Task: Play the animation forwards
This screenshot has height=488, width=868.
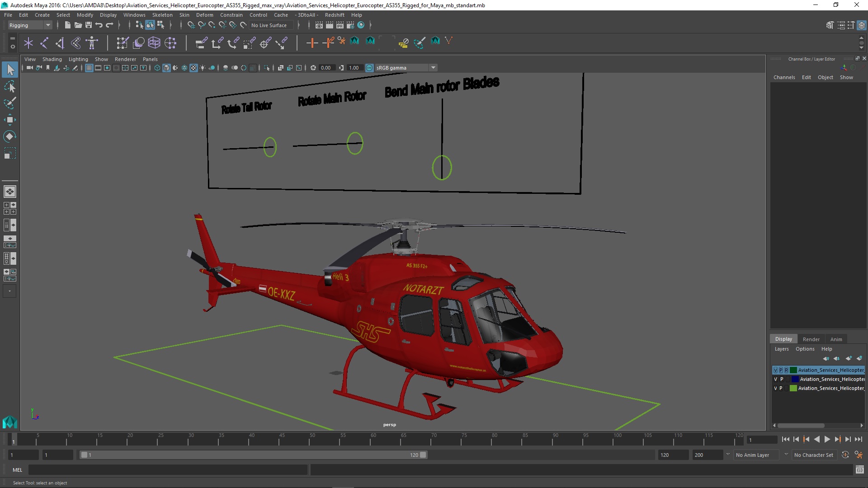Action: tap(827, 439)
